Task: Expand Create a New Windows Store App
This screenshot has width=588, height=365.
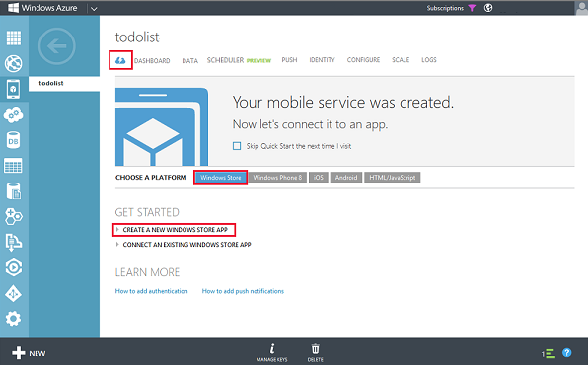Action: pos(174,230)
